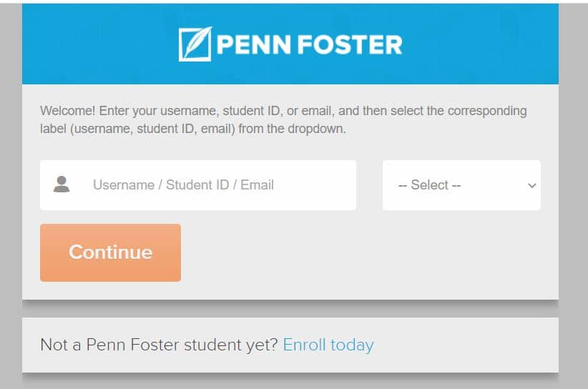Click the word "today" in the enrollment link
The width and height of the screenshot is (588, 389).
coord(352,345)
